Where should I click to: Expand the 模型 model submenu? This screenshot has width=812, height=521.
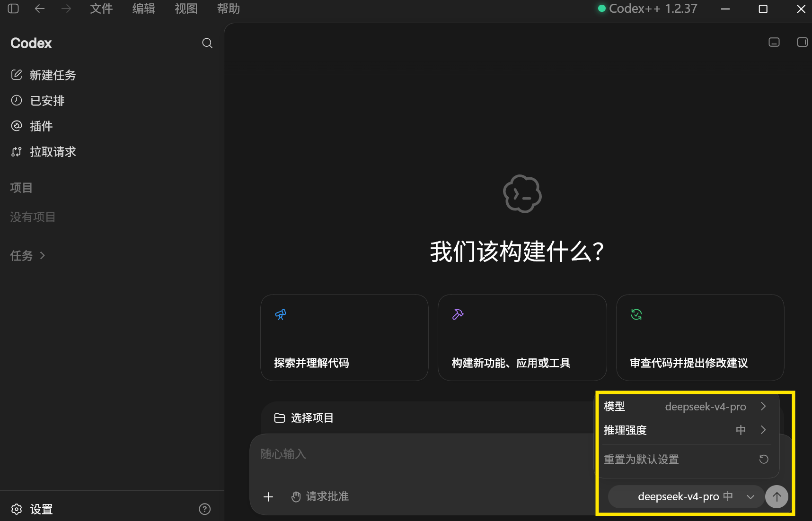pyautogui.click(x=685, y=407)
